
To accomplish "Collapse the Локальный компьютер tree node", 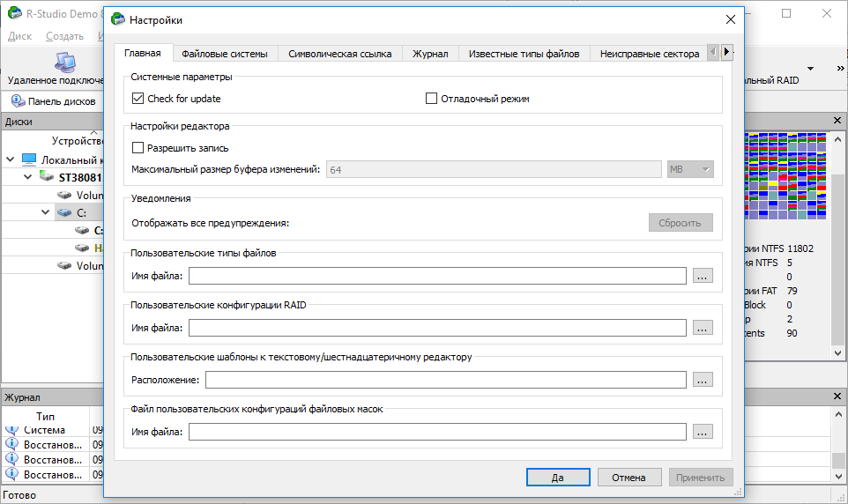I will tap(10, 160).
